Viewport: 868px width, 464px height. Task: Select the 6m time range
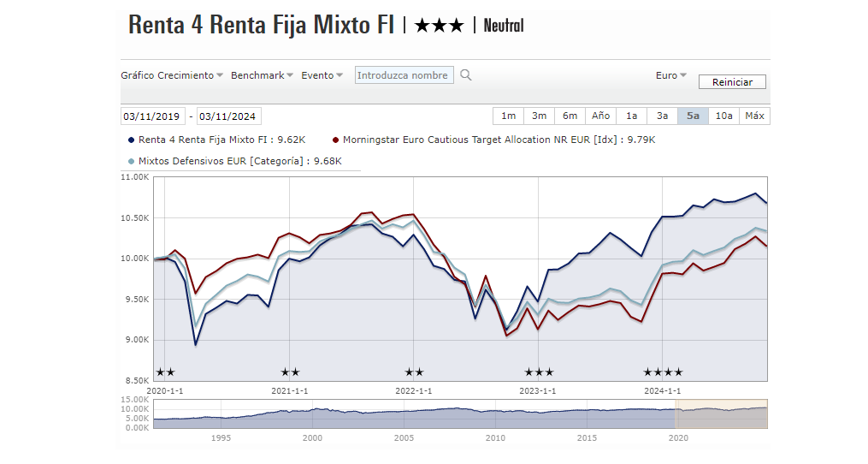click(570, 116)
